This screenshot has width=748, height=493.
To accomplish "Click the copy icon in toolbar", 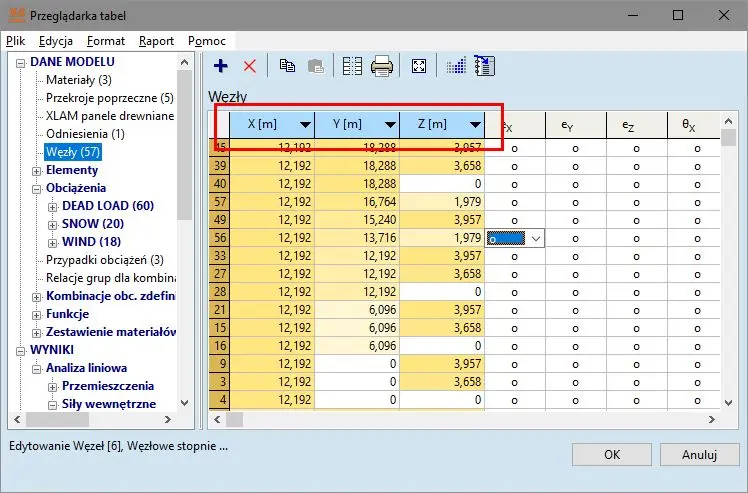I will [288, 66].
